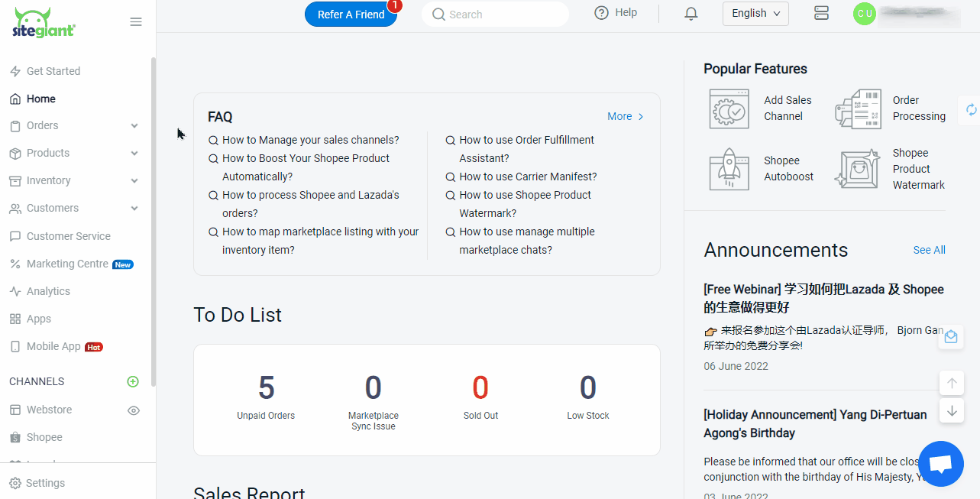Screen dimensions: 980x499
Task: Click the Sold Out count
Action: coord(480,388)
